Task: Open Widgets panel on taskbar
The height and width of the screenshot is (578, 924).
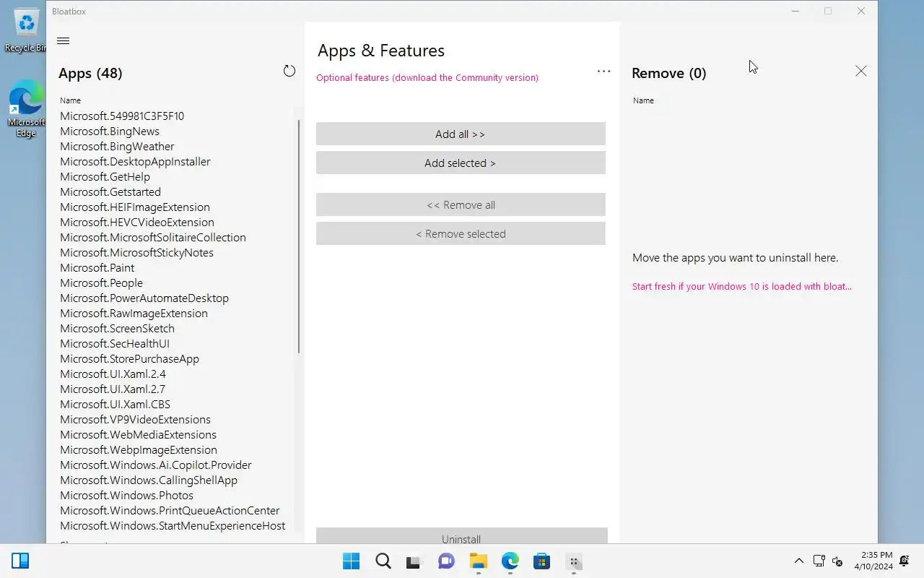Action: pos(20,561)
